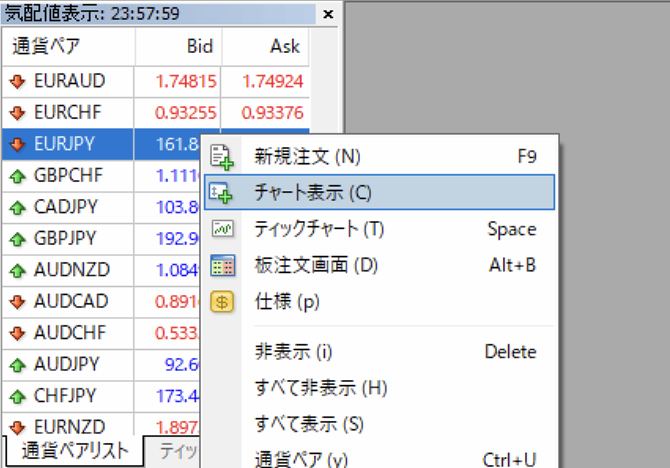Open 通貨ペア (Symbols) menu entry

[301, 459]
